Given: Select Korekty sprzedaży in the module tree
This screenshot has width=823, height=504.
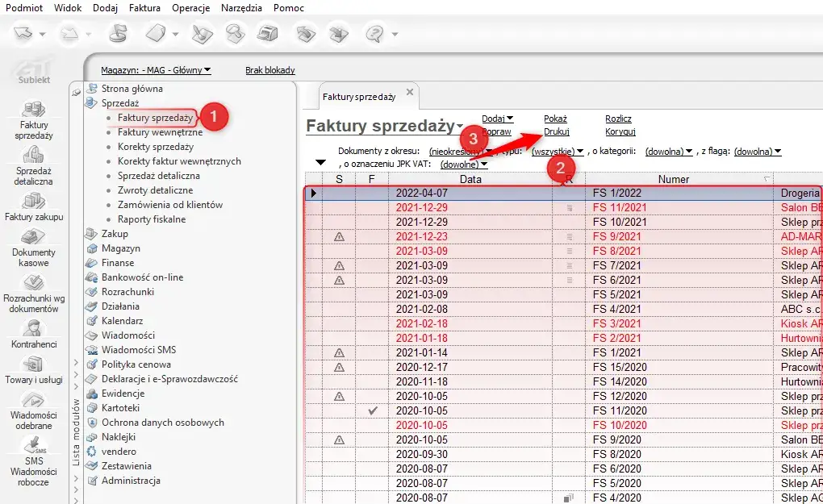Looking at the screenshot, I should coord(156,147).
